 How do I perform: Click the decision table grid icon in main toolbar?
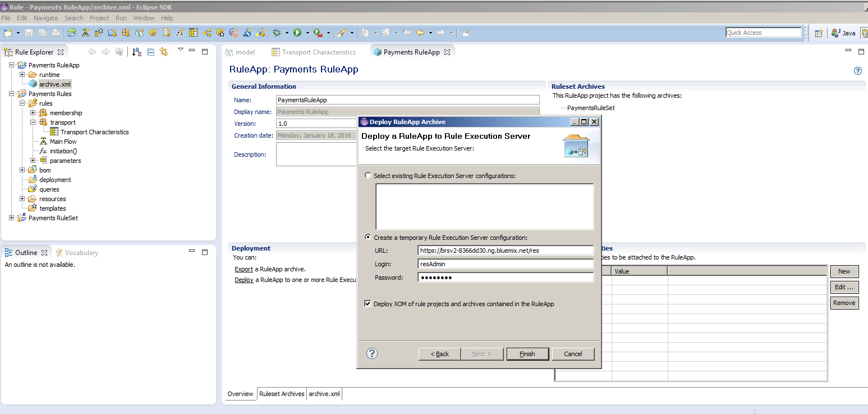pyautogui.click(x=193, y=33)
